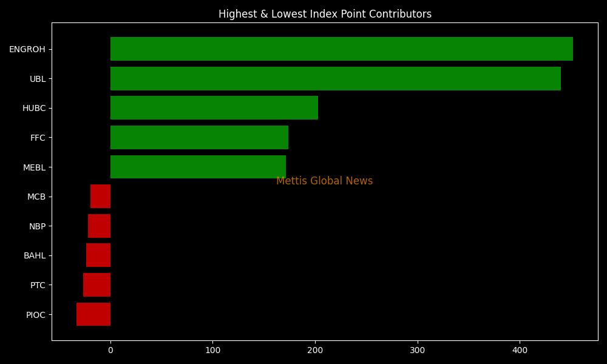Image resolution: width=607 pixels, height=364 pixels.
Task: Select the red MCB bar
Action: coord(101,197)
